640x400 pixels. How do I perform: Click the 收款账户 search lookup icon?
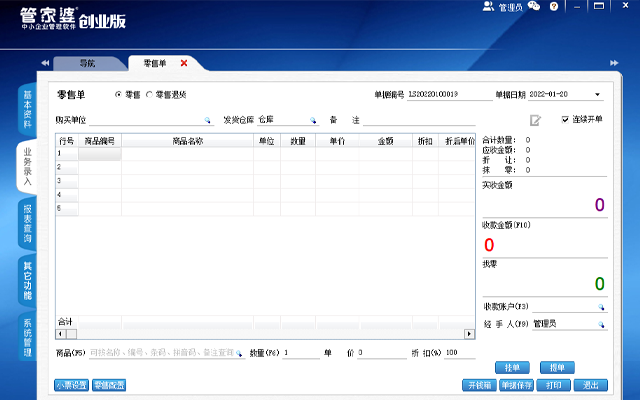coord(601,307)
